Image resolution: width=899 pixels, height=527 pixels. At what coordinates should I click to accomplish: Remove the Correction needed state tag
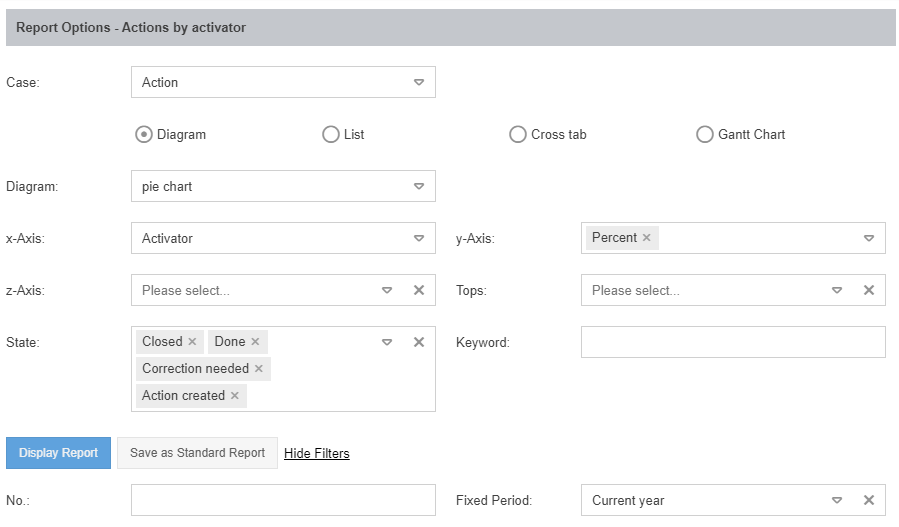pos(259,369)
